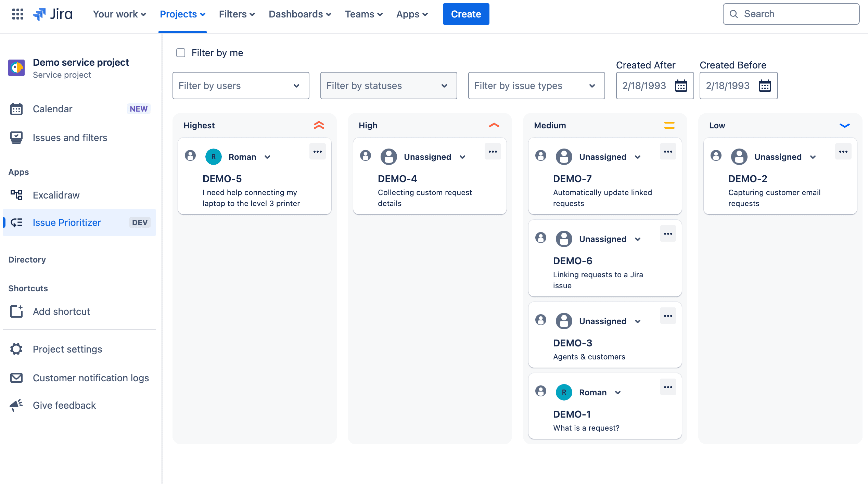The width and height of the screenshot is (868, 484).
Task: Expand the Filter by issue types dropdown
Action: point(537,86)
